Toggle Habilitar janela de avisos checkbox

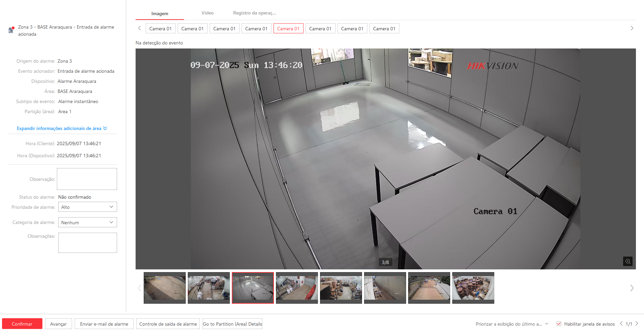[559, 324]
